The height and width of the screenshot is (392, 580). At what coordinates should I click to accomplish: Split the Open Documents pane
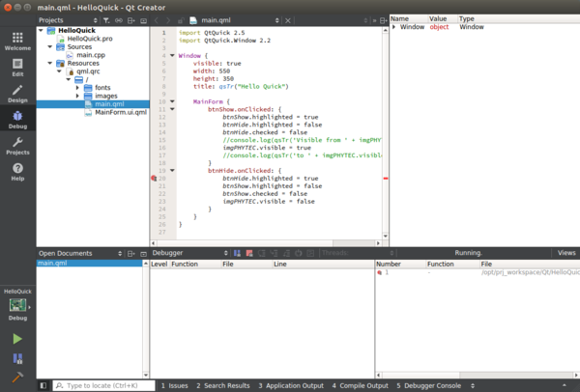click(131, 254)
